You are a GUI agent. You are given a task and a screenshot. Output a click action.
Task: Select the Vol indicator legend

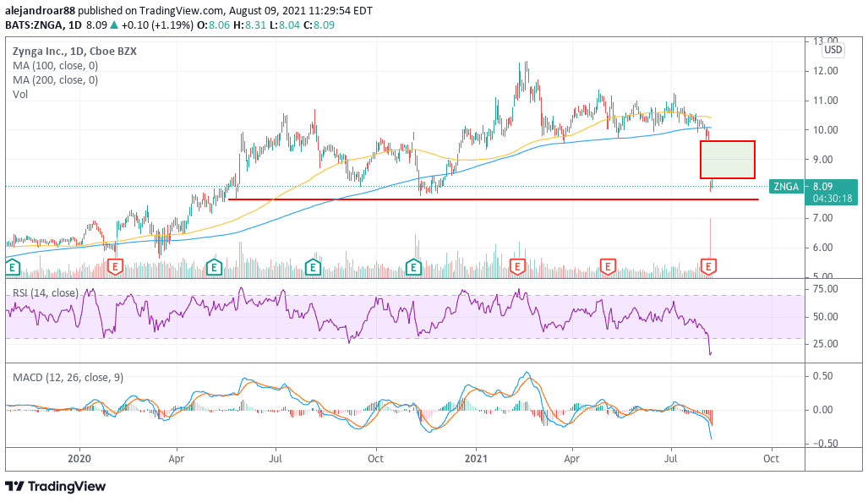20,95
